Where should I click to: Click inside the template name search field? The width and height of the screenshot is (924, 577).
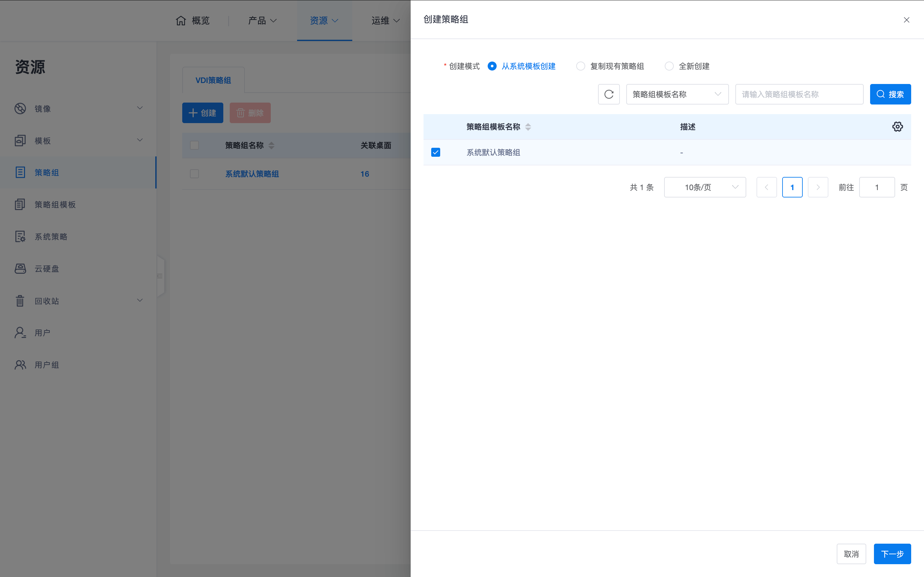pyautogui.click(x=799, y=94)
